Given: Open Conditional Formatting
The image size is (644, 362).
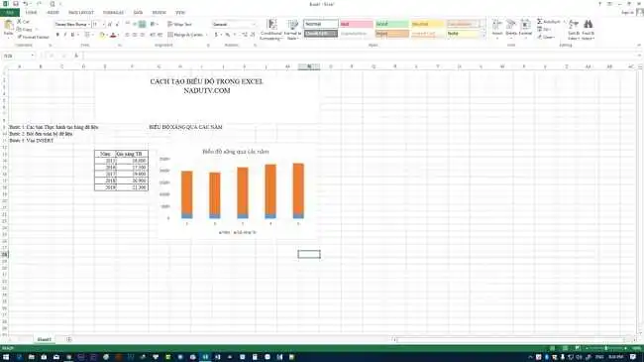Looking at the screenshot, I should 271,30.
